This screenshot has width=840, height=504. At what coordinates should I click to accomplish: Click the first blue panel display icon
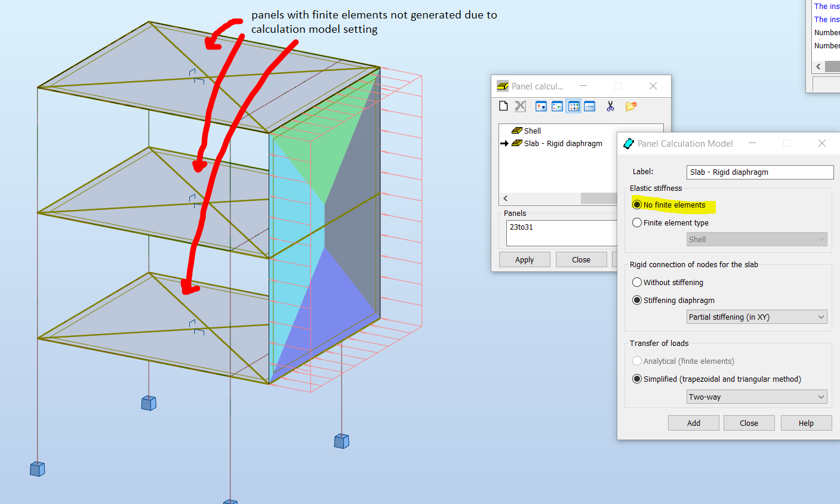tap(541, 106)
